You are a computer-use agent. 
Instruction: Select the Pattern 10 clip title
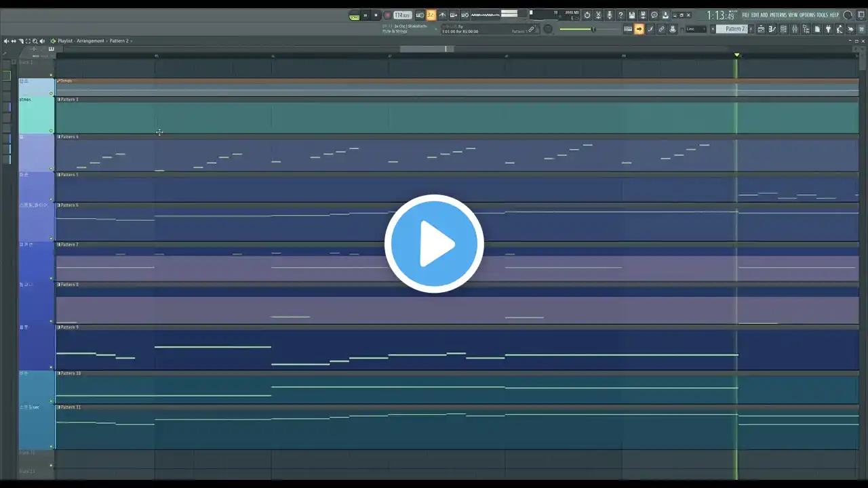[x=71, y=373]
